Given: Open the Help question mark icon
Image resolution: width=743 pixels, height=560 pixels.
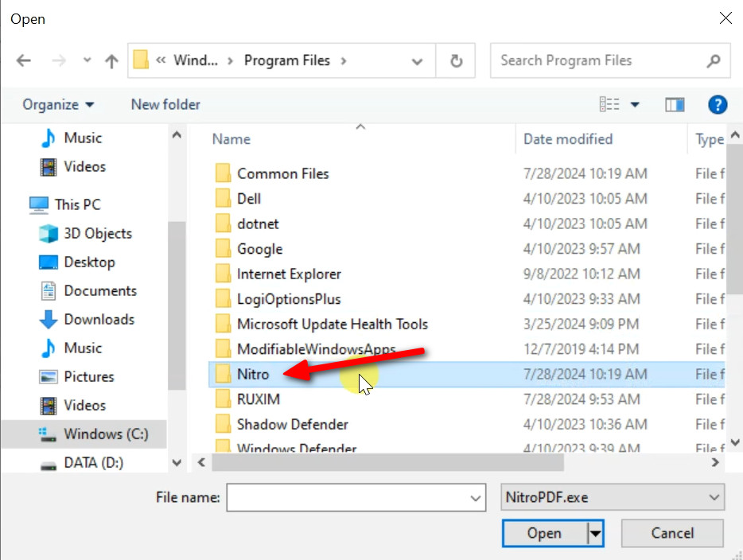Looking at the screenshot, I should point(717,104).
